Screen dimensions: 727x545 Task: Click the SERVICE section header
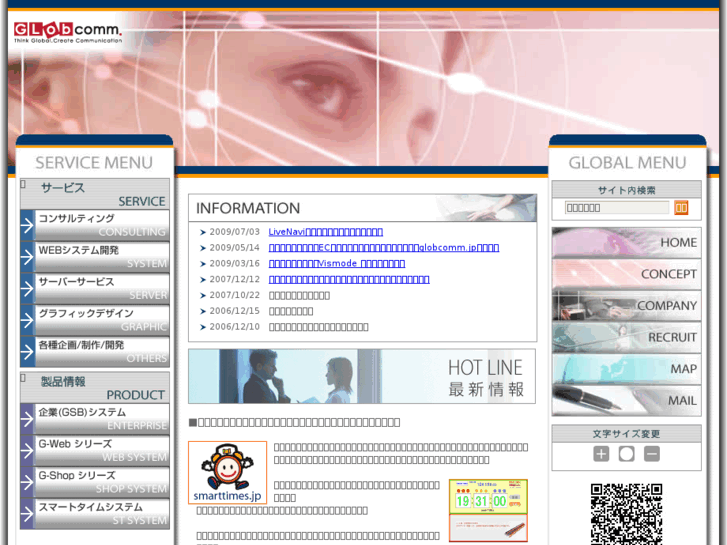click(95, 194)
